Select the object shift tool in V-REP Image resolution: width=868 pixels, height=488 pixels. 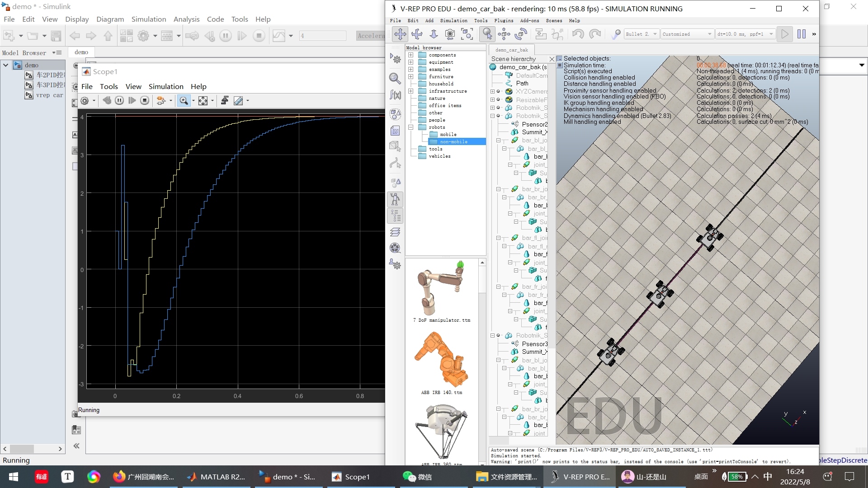504,34
